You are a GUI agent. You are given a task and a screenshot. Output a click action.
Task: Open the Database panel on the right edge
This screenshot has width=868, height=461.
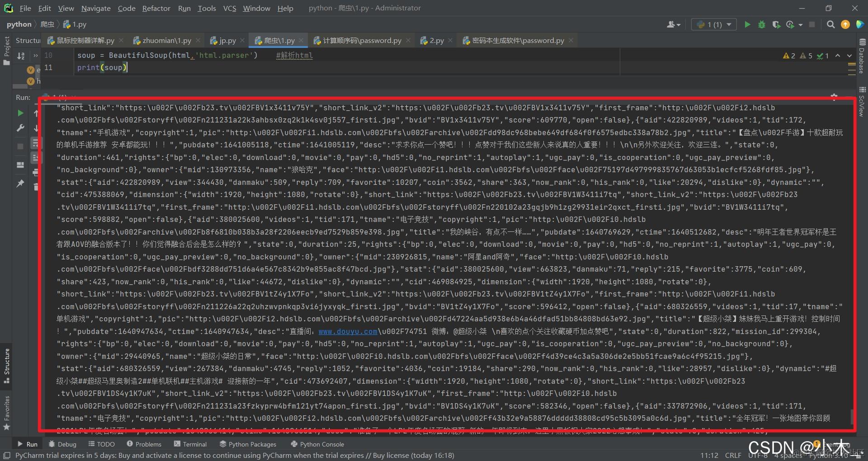click(862, 59)
